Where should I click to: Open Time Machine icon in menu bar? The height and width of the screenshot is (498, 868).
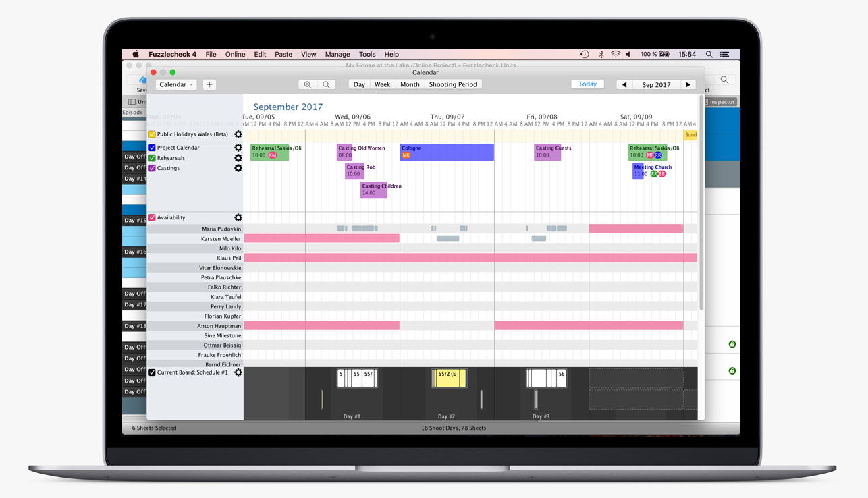click(585, 54)
